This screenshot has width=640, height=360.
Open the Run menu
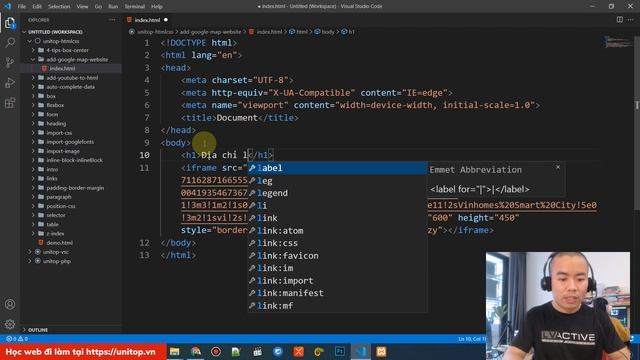click(x=113, y=7)
